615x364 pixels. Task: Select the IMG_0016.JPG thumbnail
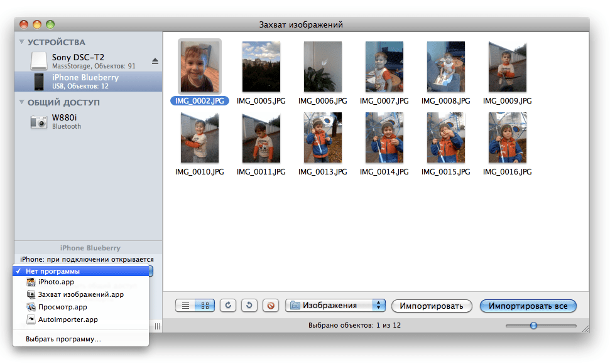pyautogui.click(x=508, y=137)
